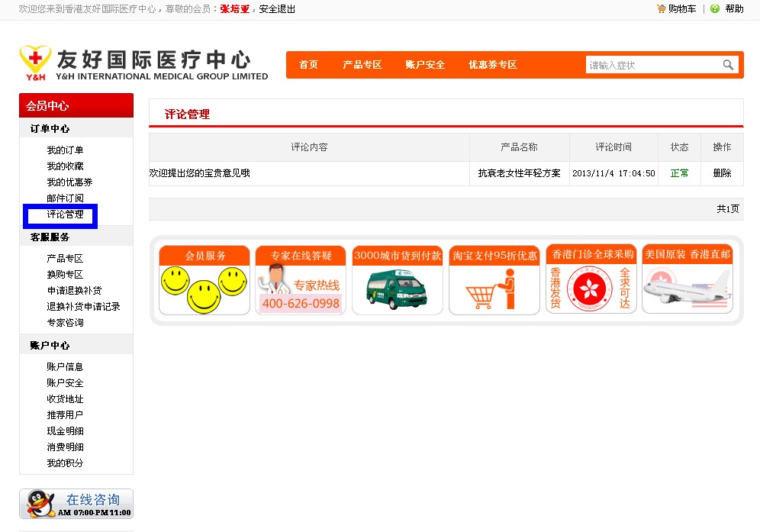The image size is (760, 532).
Task: Open the 美国原装 香港直邮 airplane card
Action: pyautogui.click(x=688, y=279)
